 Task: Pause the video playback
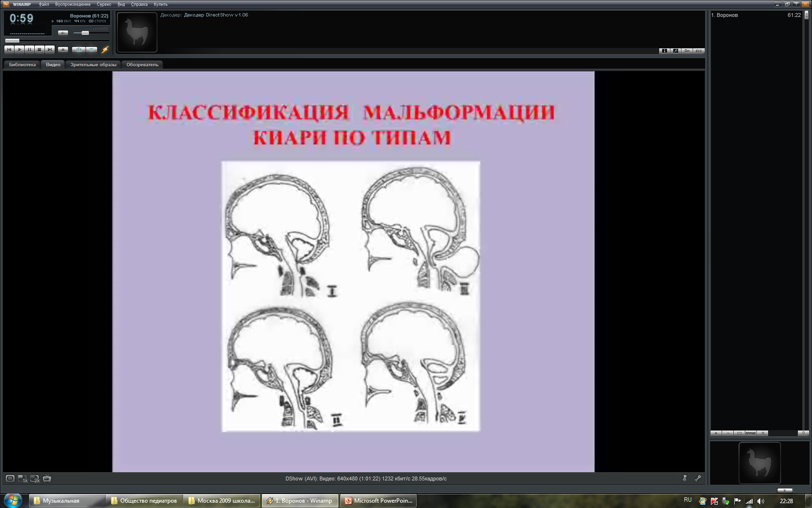click(29, 49)
